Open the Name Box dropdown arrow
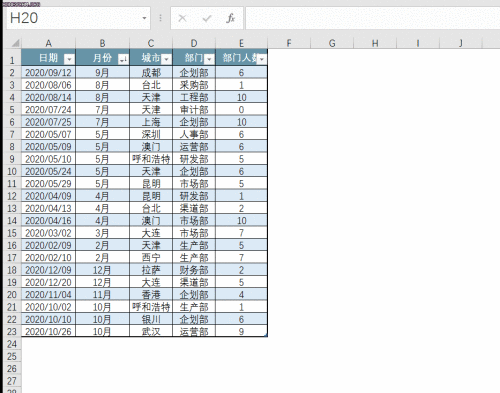The height and width of the screenshot is (393, 500). (144, 18)
